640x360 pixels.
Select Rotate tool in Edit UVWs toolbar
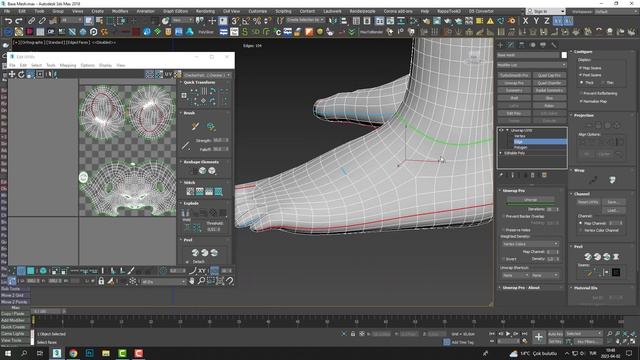point(21,74)
